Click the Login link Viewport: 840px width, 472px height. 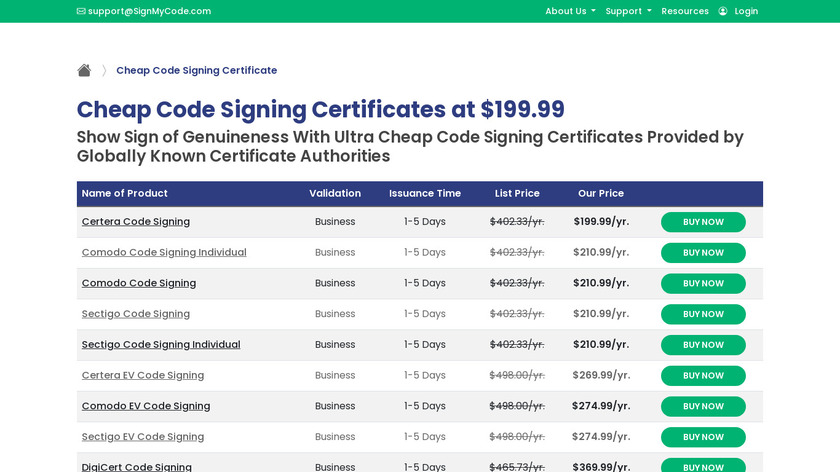point(746,11)
